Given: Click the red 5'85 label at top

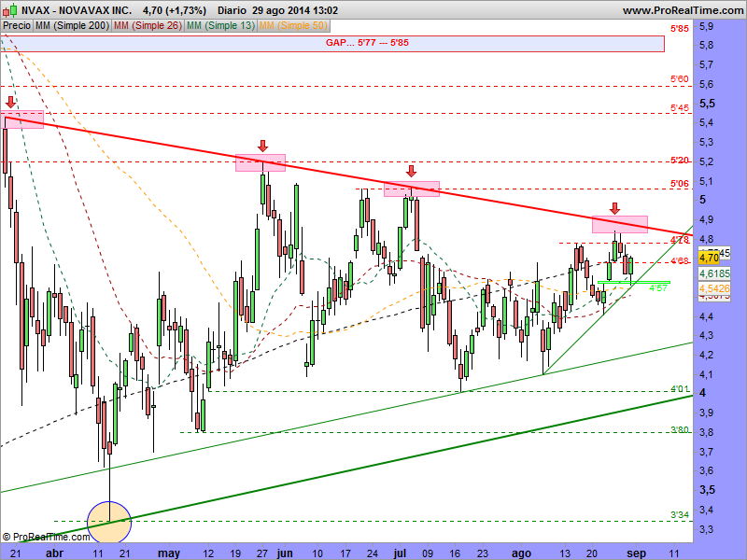Looking at the screenshot, I should click(x=680, y=29).
